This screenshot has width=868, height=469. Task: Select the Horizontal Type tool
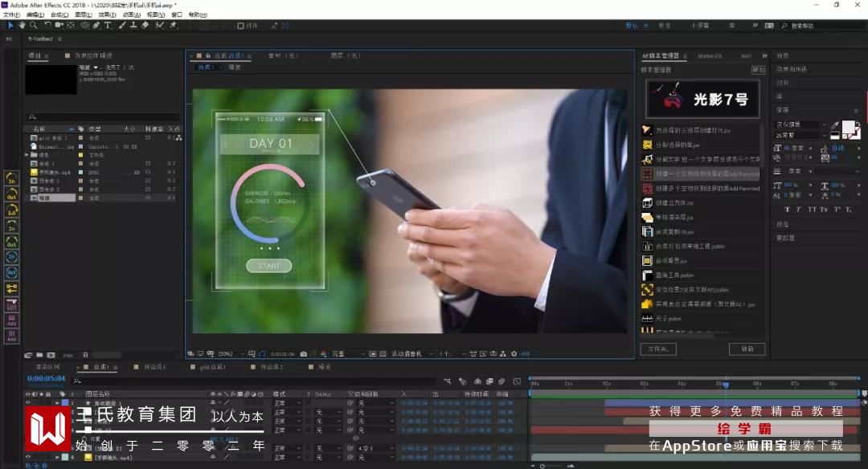pyautogui.click(x=108, y=26)
